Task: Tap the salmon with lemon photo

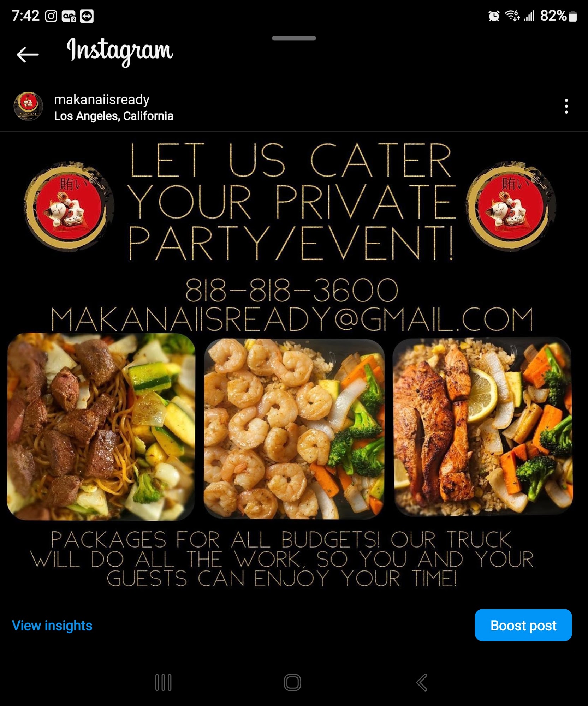Action: click(x=483, y=426)
